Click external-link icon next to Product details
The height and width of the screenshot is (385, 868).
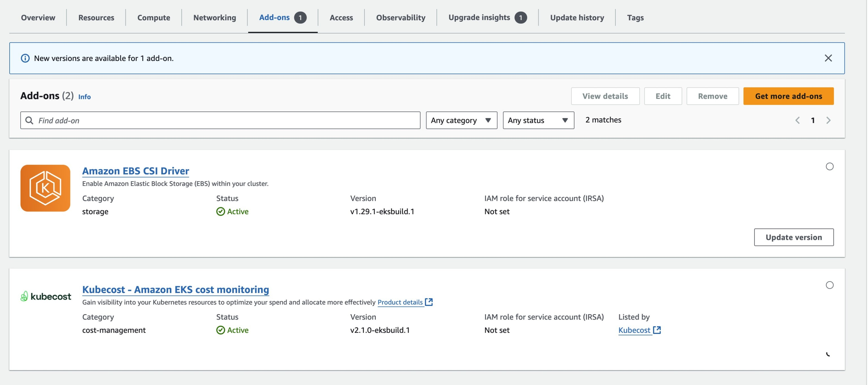(428, 302)
